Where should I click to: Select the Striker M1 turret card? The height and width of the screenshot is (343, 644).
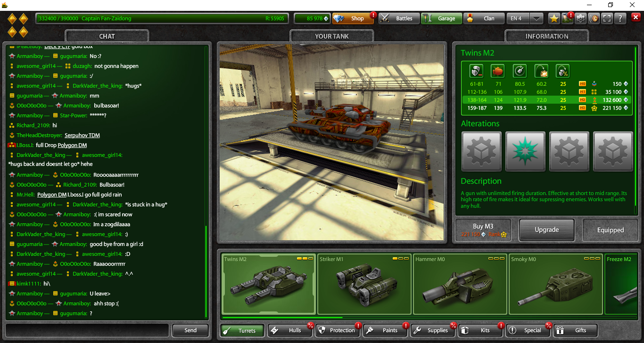tap(364, 284)
